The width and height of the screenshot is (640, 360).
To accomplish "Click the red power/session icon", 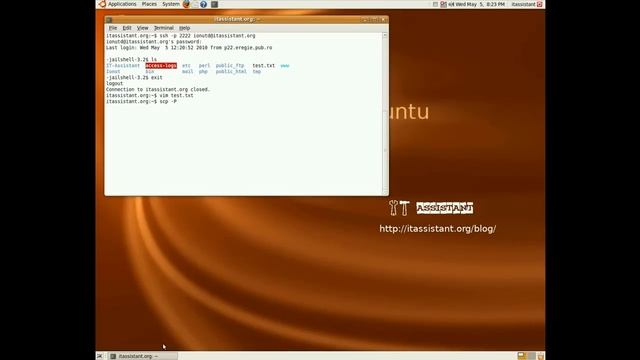I will pyautogui.click(x=540, y=4).
